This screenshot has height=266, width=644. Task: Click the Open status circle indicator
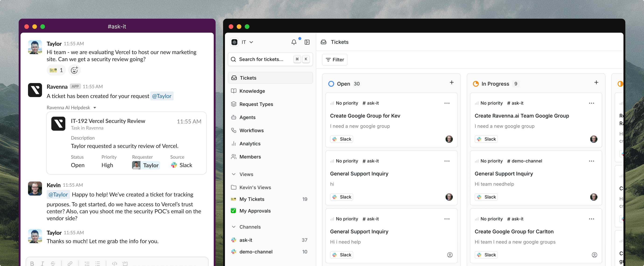(x=331, y=84)
